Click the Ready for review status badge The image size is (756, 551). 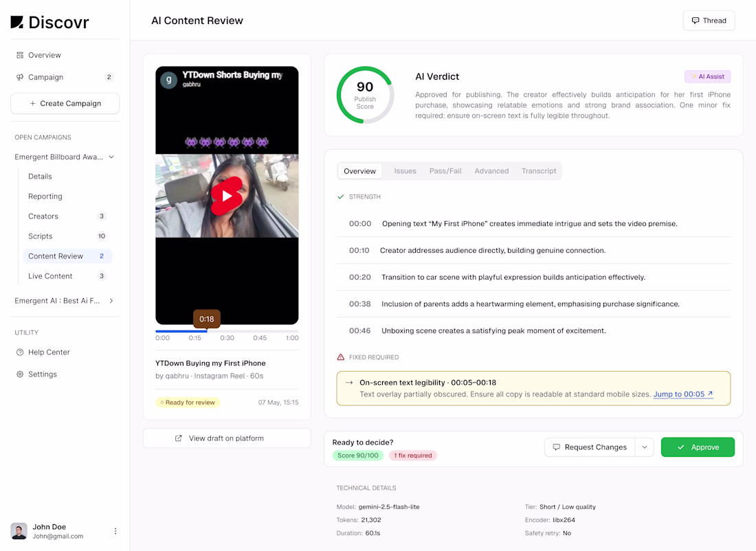pos(188,403)
